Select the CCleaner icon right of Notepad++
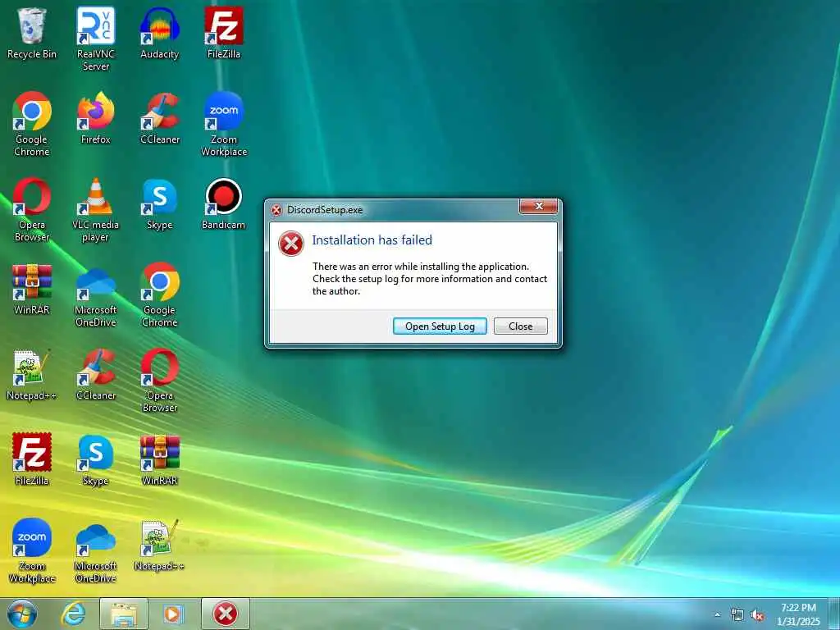 tap(95, 375)
